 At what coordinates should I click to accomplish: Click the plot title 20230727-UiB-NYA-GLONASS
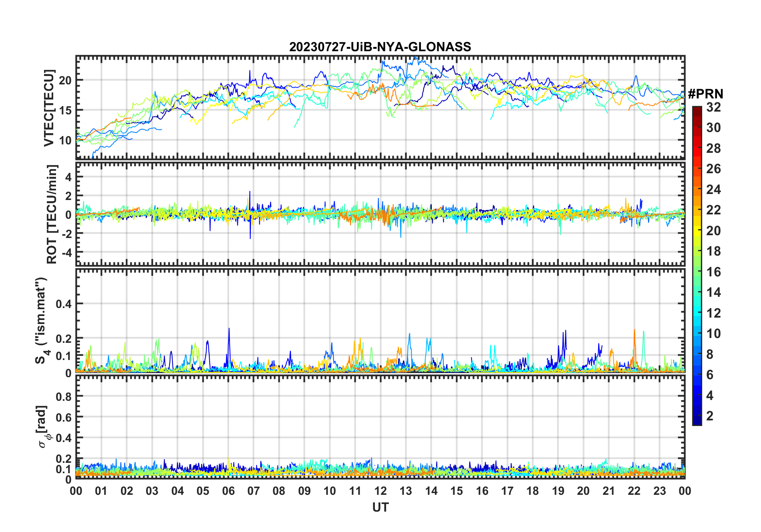(380, 47)
